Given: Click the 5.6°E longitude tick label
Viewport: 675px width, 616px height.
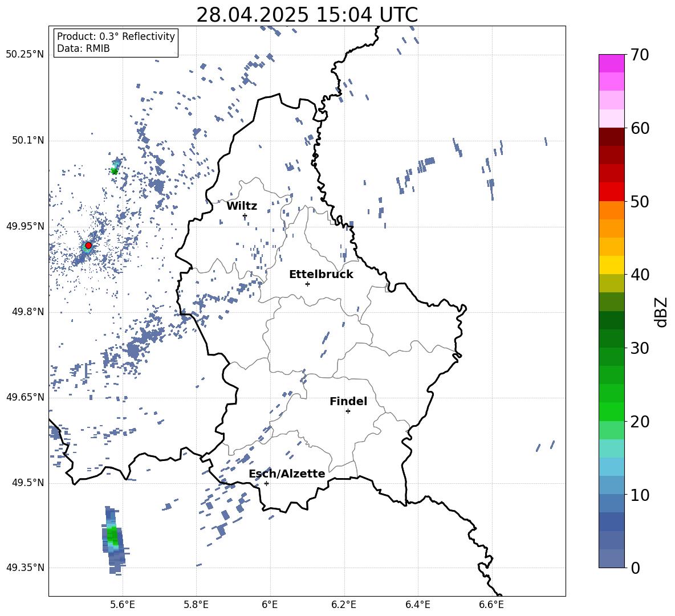Looking at the screenshot, I should pos(123,605).
